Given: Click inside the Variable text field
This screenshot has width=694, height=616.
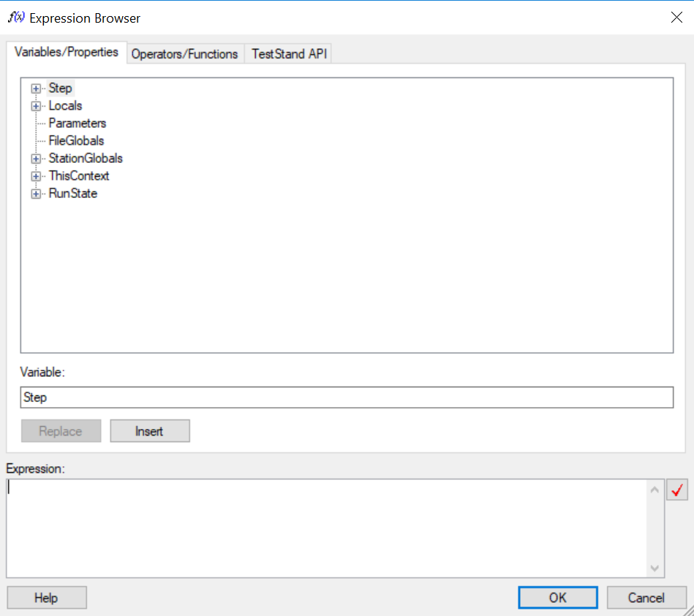Looking at the screenshot, I should pyautogui.click(x=347, y=398).
